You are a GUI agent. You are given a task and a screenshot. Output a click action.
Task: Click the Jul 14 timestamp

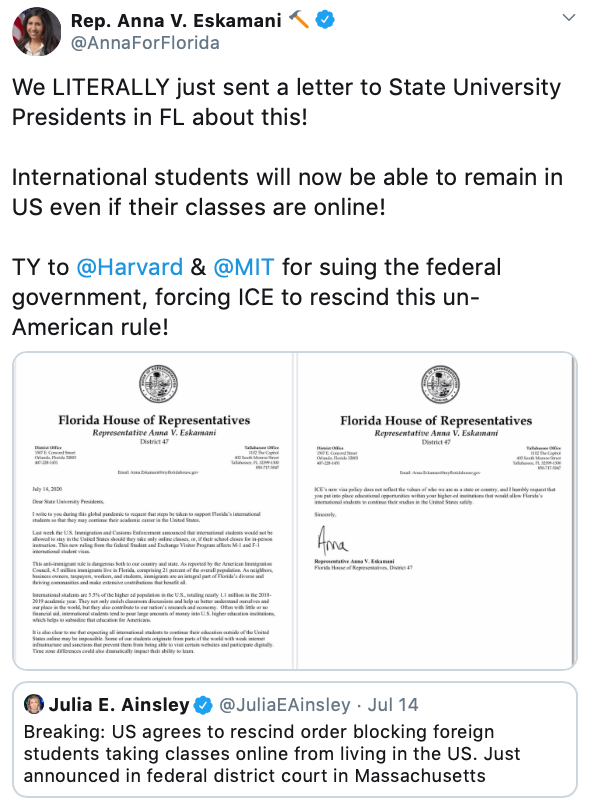[393, 705]
